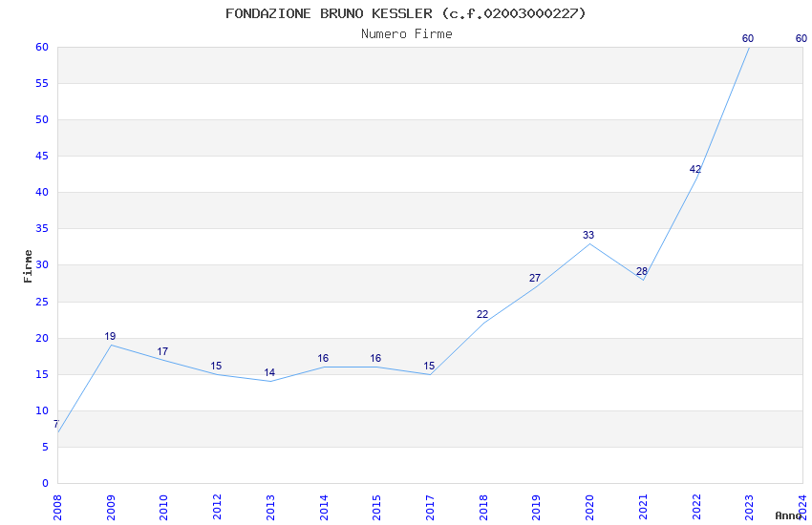Image resolution: width=812 pixels, height=525 pixels.
Task: Click the x-axis year 2015
Action: [376, 507]
